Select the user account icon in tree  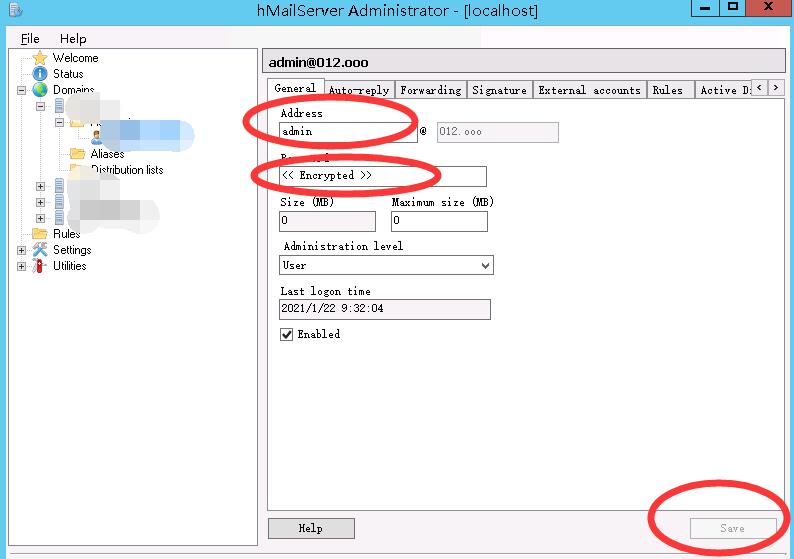pyautogui.click(x=97, y=138)
